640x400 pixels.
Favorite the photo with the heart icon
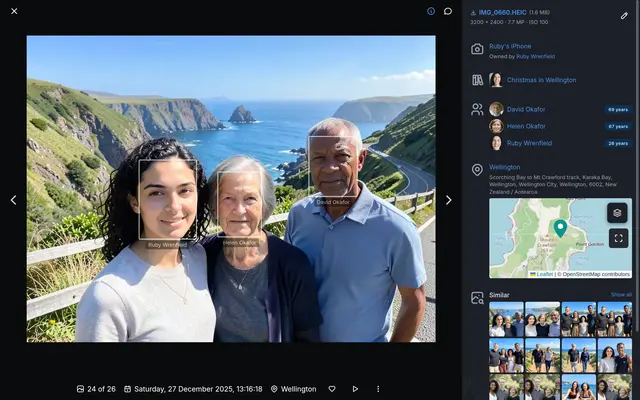pyautogui.click(x=332, y=389)
